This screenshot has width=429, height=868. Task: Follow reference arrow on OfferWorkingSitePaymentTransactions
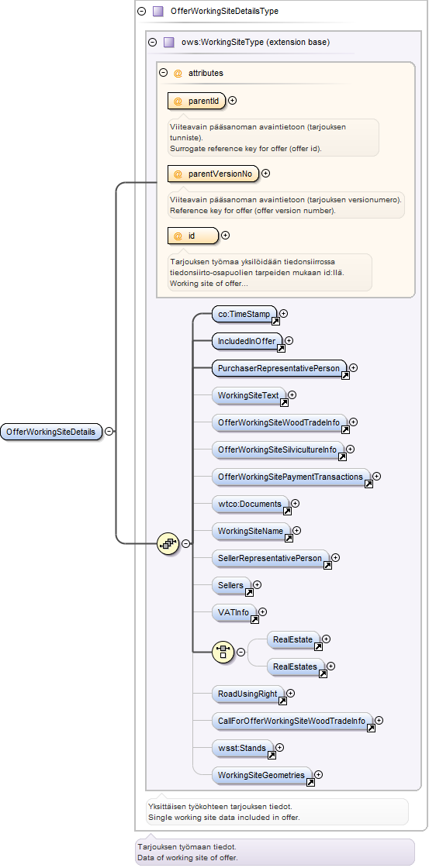[x=368, y=484]
